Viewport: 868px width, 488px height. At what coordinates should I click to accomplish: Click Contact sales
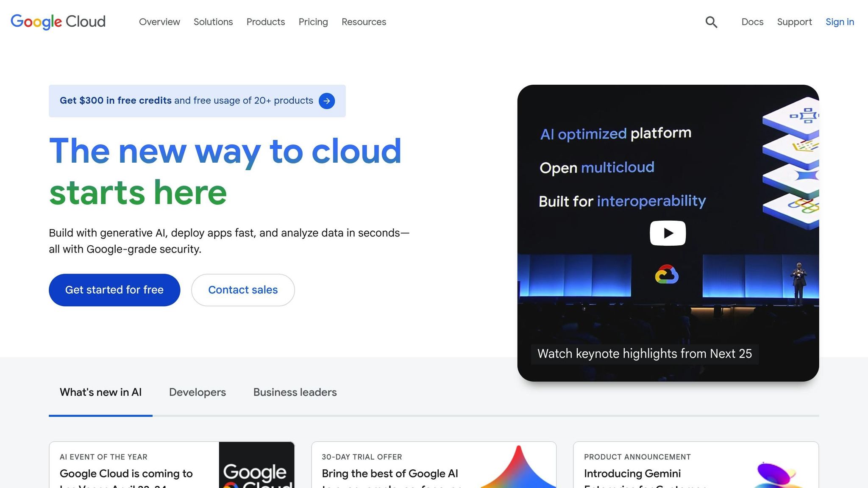242,290
